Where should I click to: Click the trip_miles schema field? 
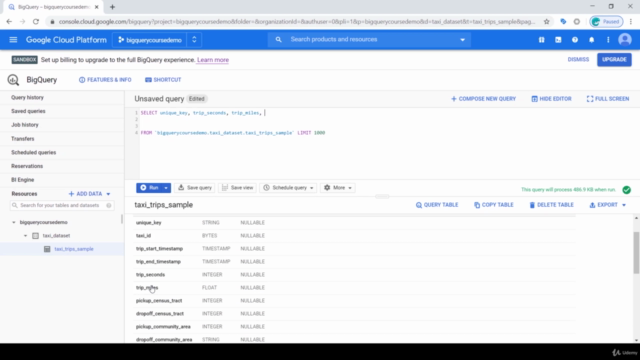[x=147, y=288]
